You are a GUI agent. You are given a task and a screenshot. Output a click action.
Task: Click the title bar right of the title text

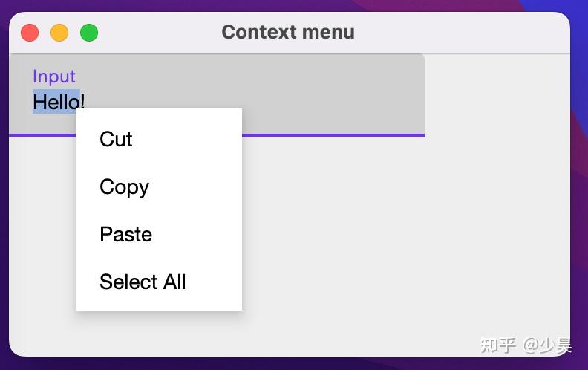coord(460,33)
